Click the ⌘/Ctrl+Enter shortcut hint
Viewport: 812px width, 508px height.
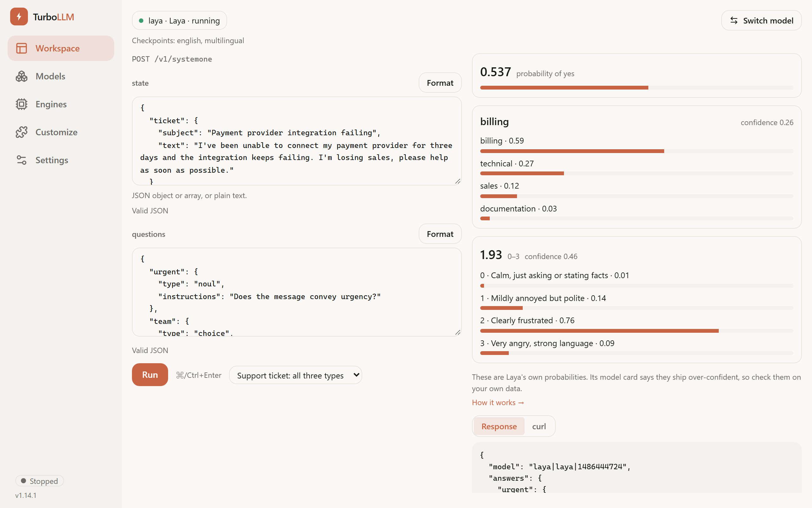click(x=199, y=375)
